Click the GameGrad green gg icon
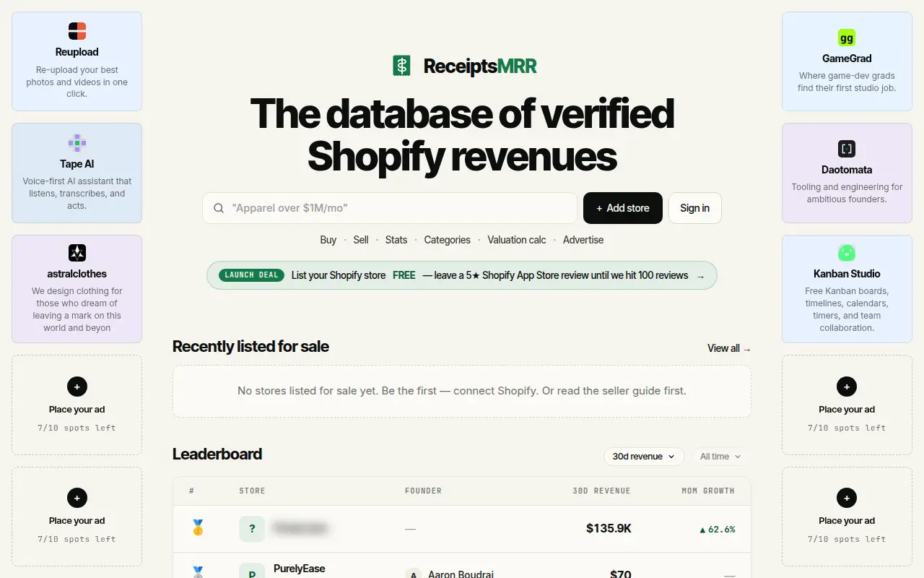 [x=847, y=38]
